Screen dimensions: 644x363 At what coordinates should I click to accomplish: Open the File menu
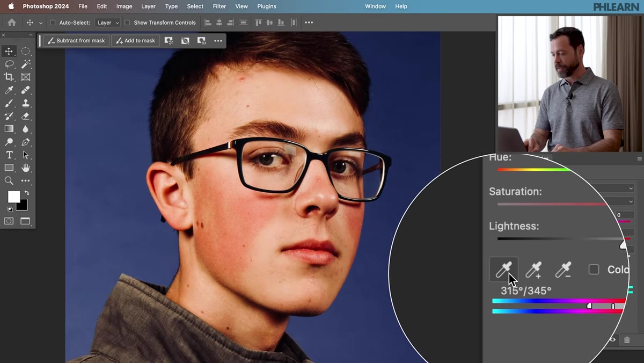[83, 6]
